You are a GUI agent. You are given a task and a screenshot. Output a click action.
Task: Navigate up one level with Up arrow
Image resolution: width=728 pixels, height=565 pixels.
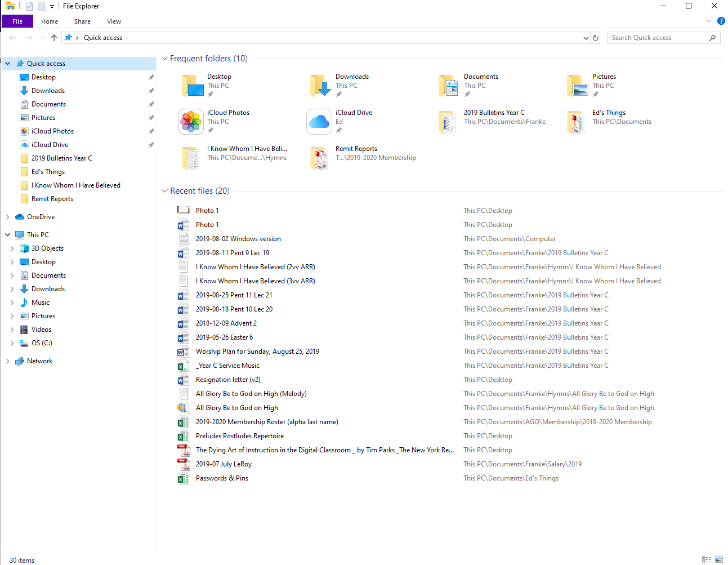click(x=54, y=38)
